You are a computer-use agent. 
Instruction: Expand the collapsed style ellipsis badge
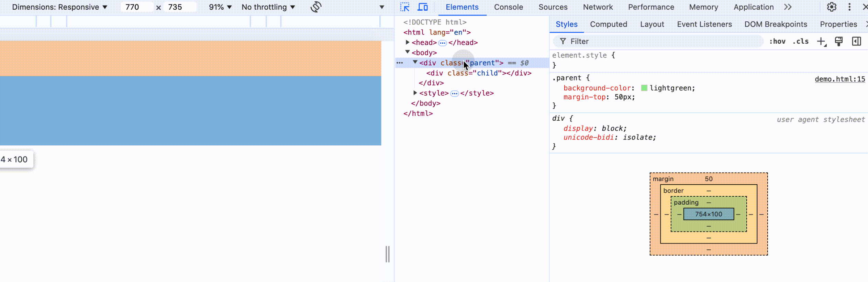[x=455, y=94]
